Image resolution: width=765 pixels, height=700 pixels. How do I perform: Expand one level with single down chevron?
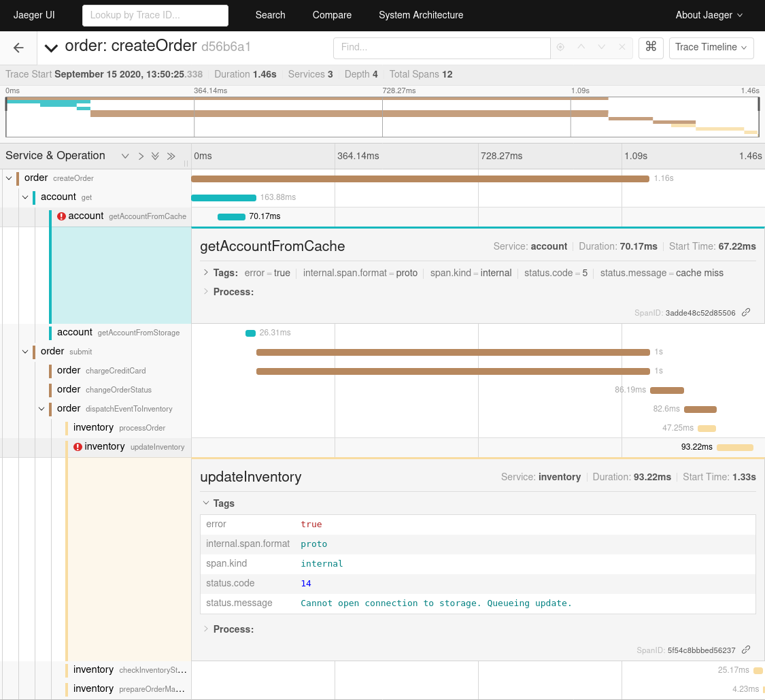(125, 156)
